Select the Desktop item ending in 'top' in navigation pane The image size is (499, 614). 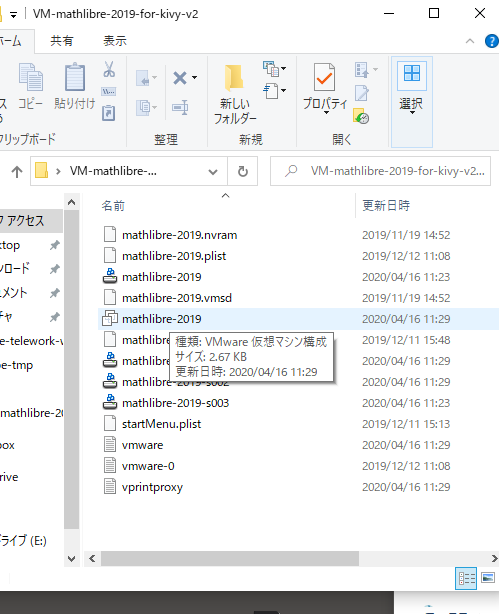point(10,245)
